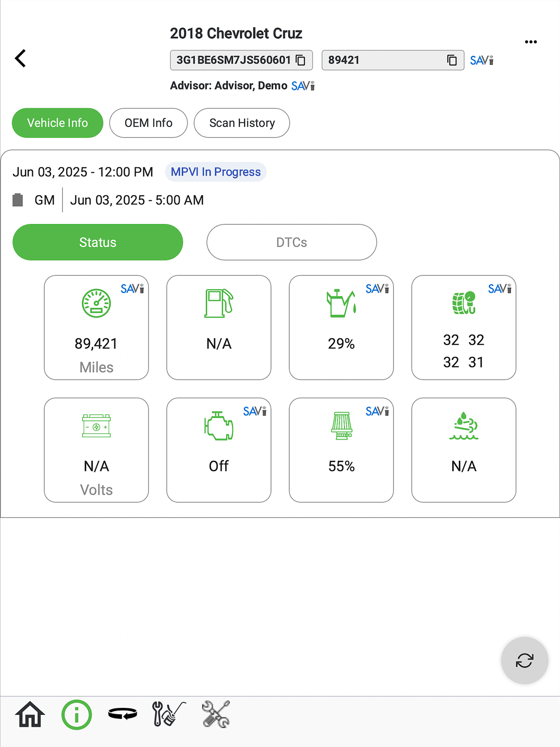Open the Scan History tab

[x=242, y=123]
